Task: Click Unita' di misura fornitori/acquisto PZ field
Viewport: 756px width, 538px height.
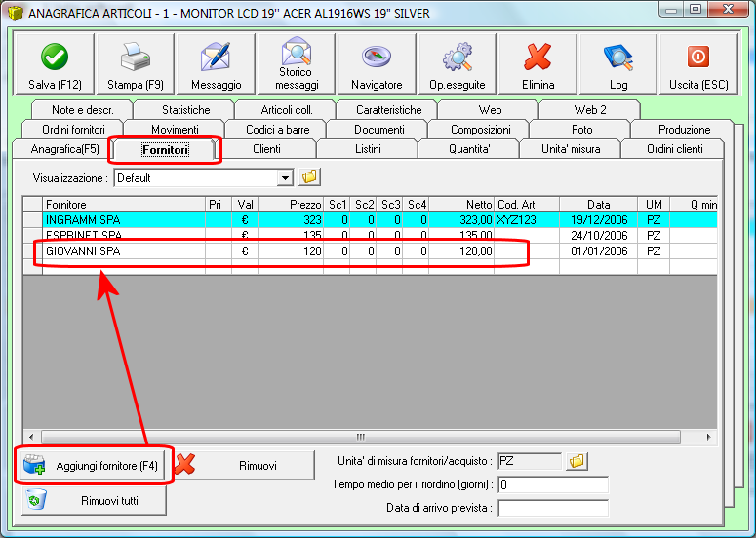Action: 530,461
